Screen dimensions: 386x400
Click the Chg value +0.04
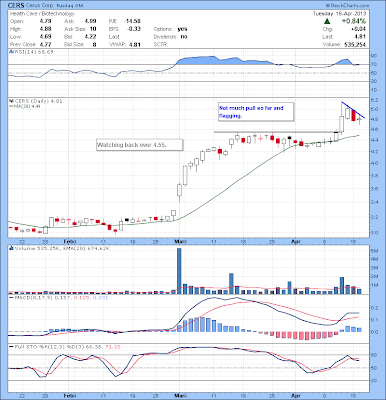click(x=360, y=29)
